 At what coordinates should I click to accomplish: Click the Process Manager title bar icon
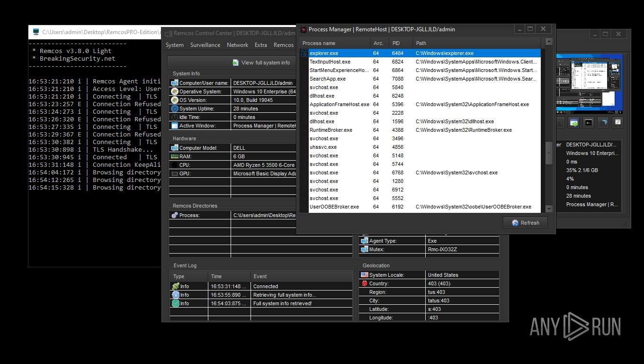[x=304, y=29]
